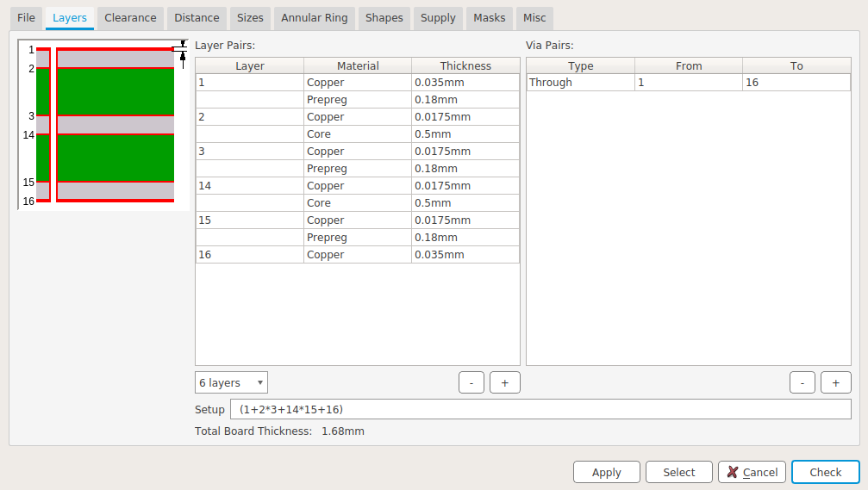Switch to the Clearance tab
868x490 pixels.
pyautogui.click(x=130, y=17)
